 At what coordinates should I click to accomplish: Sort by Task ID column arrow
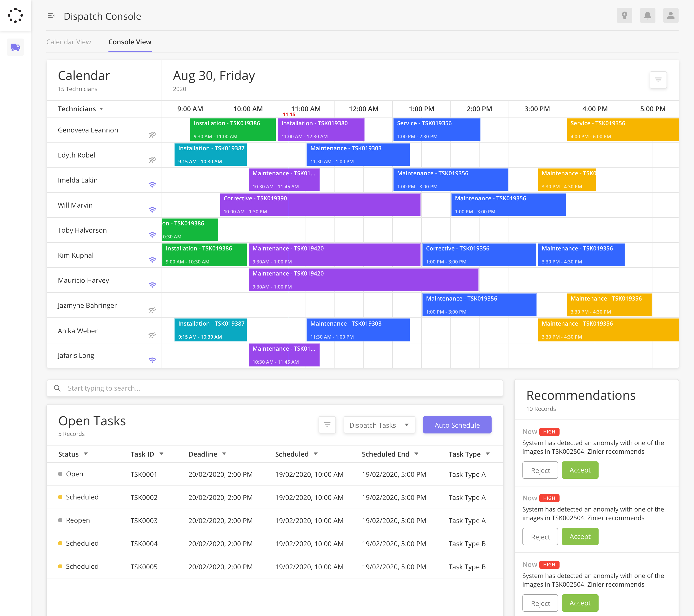(x=162, y=454)
